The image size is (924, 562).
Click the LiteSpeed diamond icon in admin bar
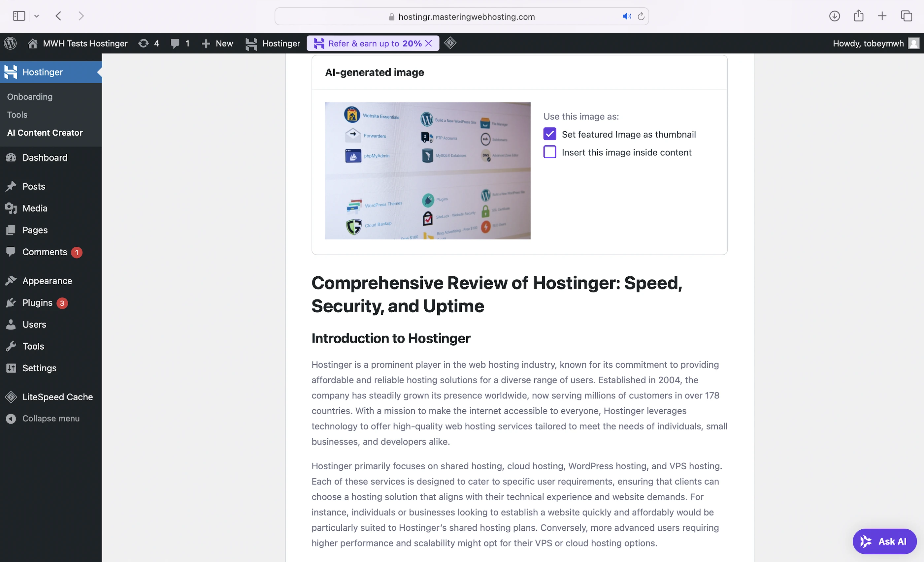(x=450, y=43)
